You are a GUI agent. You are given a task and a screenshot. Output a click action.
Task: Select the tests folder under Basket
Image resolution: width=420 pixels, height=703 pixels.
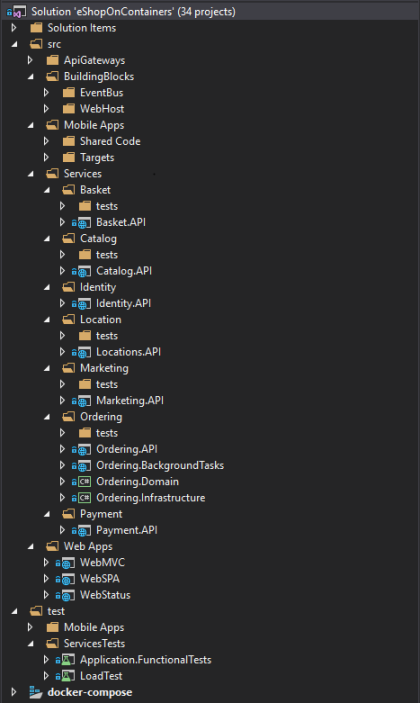tap(107, 206)
